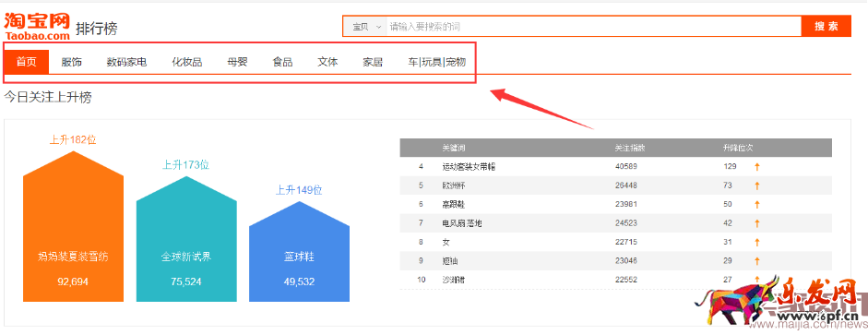The width and height of the screenshot is (868, 335).
Task: Switch to the 服饰 tab
Action: [x=71, y=62]
